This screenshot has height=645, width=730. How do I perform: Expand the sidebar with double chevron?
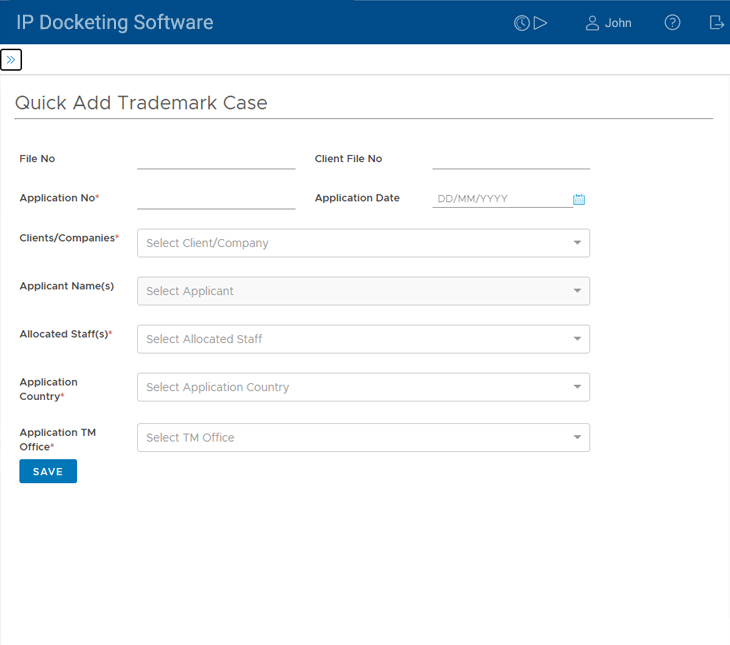coord(11,60)
